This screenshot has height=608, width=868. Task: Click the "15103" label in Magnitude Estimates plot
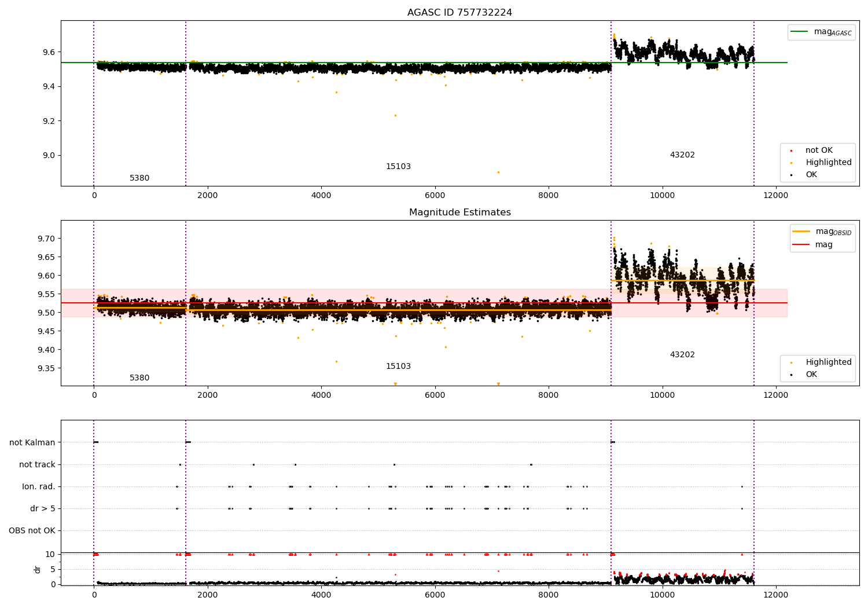pyautogui.click(x=398, y=367)
